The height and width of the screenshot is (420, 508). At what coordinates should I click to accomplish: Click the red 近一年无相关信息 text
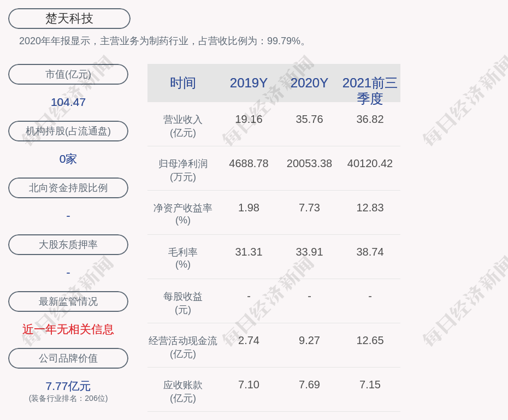pos(68,329)
